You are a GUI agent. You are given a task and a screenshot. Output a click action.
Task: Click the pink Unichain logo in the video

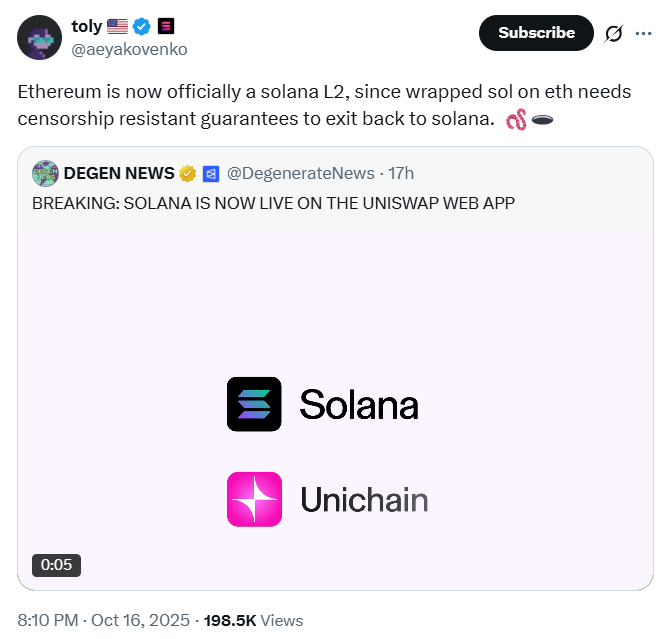254,499
